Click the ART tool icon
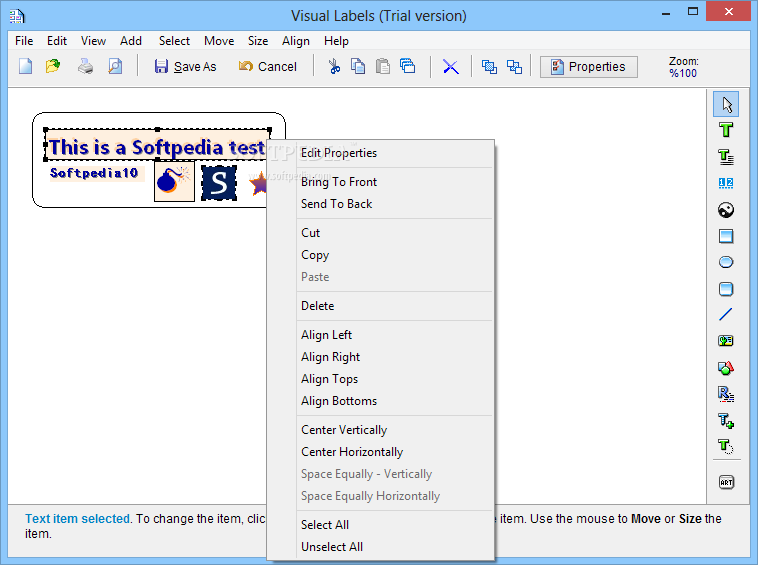758x565 pixels. tap(726, 482)
